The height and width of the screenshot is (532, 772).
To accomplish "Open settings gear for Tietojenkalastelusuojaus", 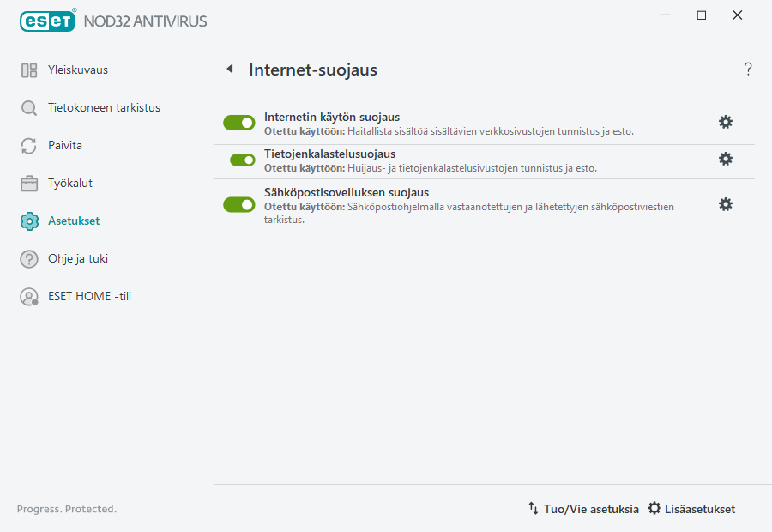I will pos(726,159).
